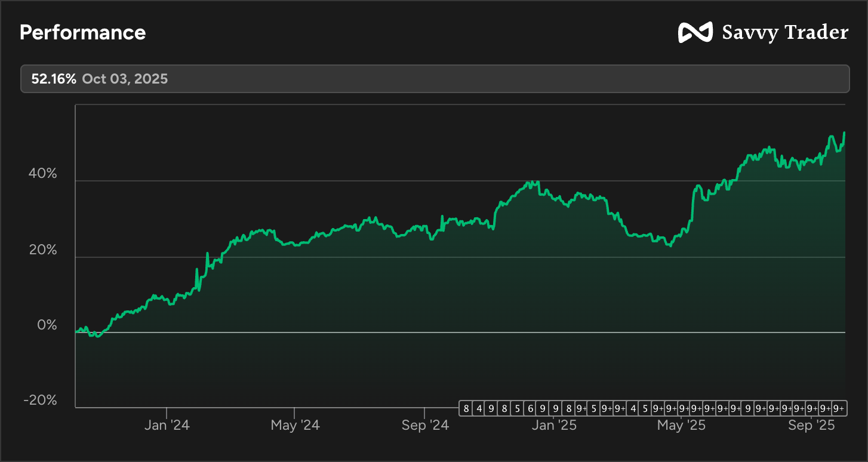The image size is (868, 462).
Task: Select the marker labeled 4 between 8 and 9
Action: tap(479, 408)
